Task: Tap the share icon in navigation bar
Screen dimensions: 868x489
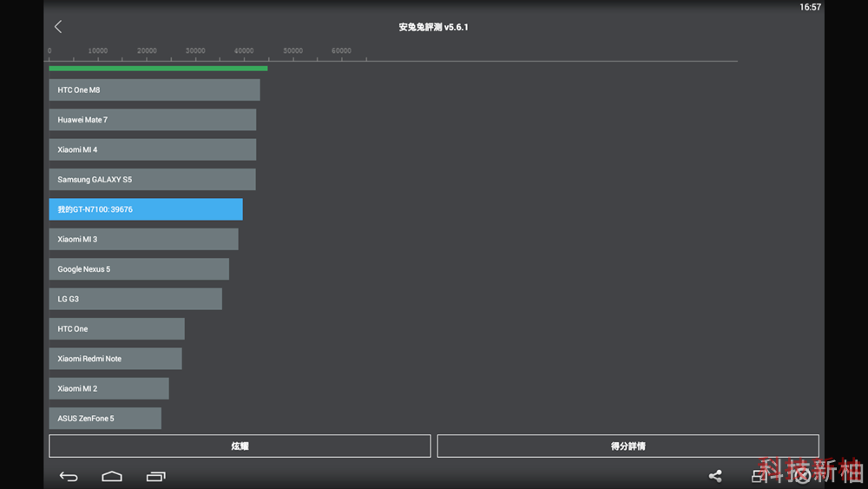Action: tap(715, 476)
